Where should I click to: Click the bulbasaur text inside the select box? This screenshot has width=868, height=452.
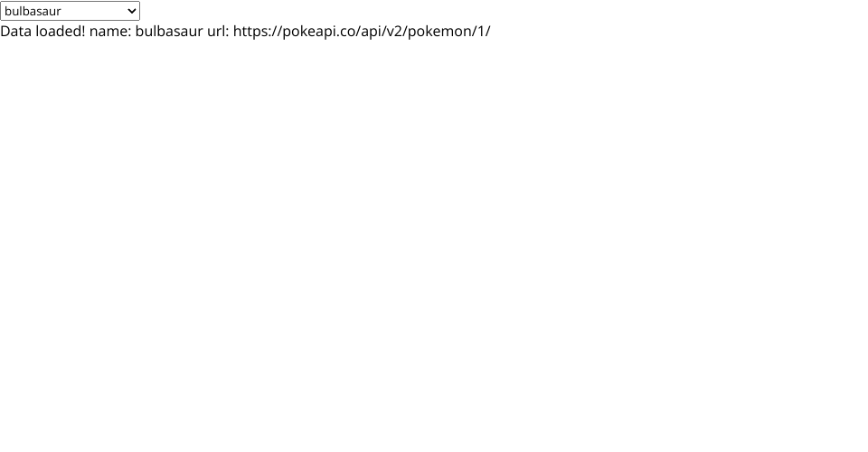33,11
